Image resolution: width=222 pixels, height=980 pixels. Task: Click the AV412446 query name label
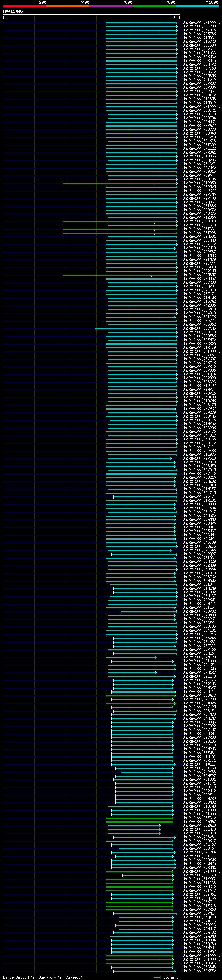(13, 11)
